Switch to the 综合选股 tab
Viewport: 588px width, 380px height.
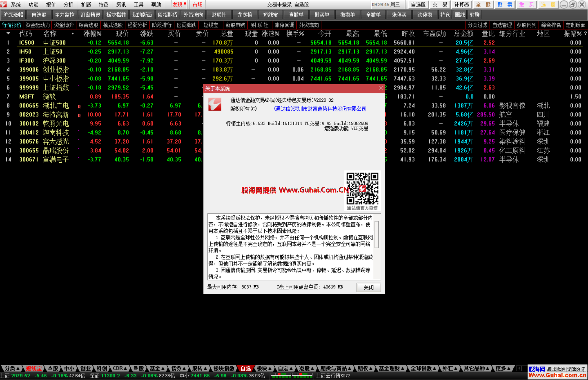click(88, 25)
